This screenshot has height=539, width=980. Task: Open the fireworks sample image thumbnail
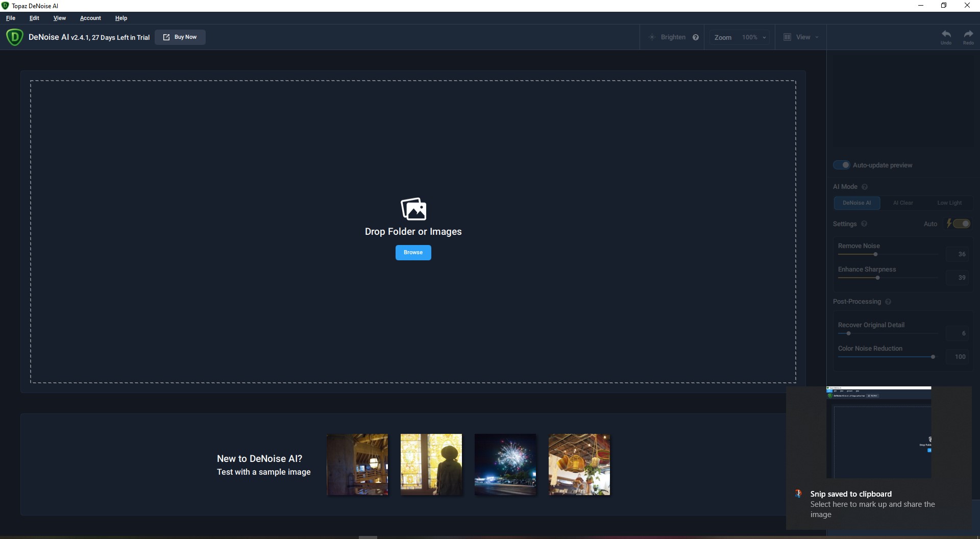coord(505,464)
